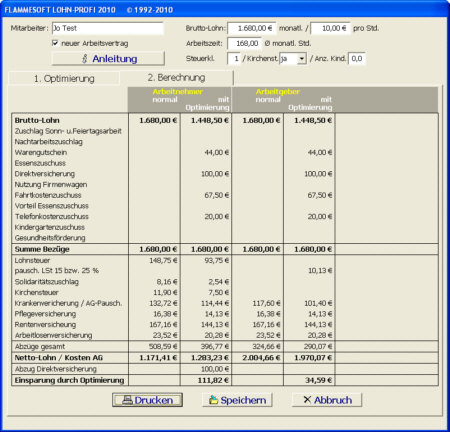Viewport: 450px width, 432px height.
Task: Click the Zuschlag Sonn- u.Feiertagsarbeit row label
Action: [x=68, y=131]
